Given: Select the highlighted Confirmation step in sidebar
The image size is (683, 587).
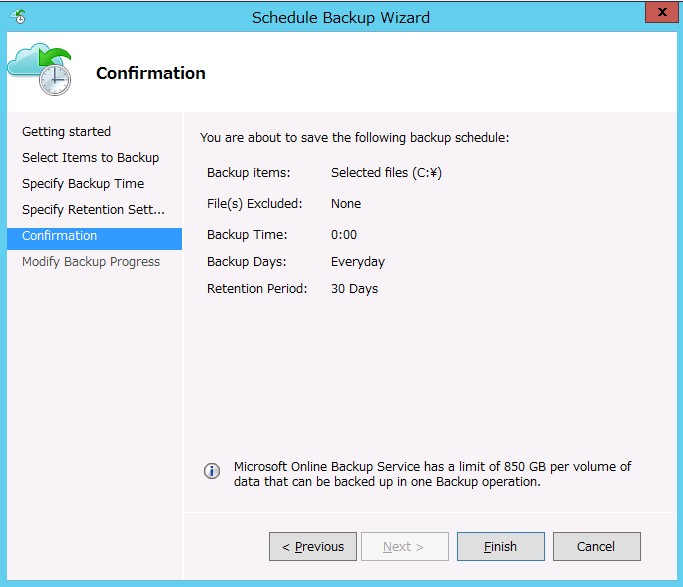Looking at the screenshot, I should click(60, 236).
